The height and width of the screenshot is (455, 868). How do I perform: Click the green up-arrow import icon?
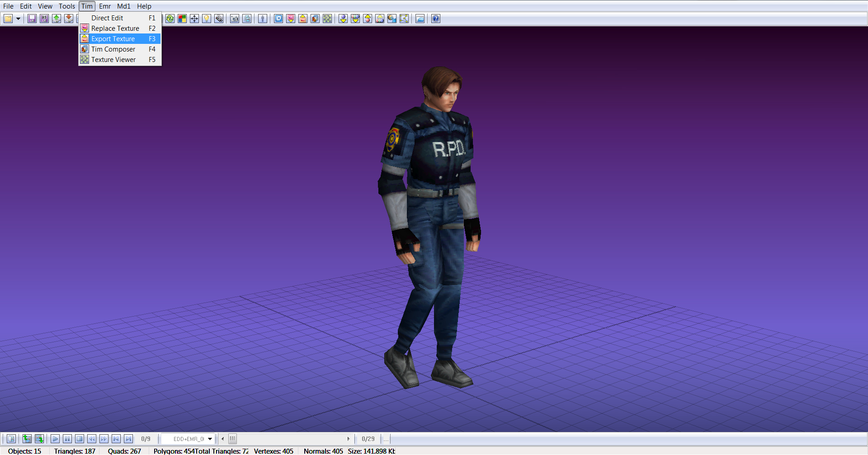(x=57, y=19)
